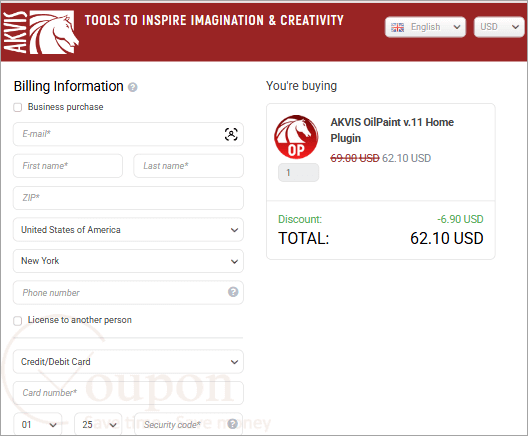Open the English language dropdown

pos(425,27)
